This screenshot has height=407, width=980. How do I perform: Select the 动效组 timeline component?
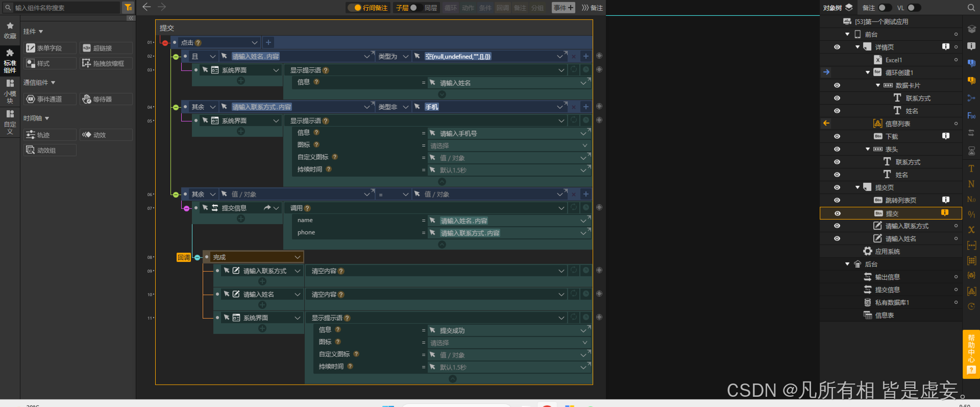pyautogui.click(x=50, y=150)
